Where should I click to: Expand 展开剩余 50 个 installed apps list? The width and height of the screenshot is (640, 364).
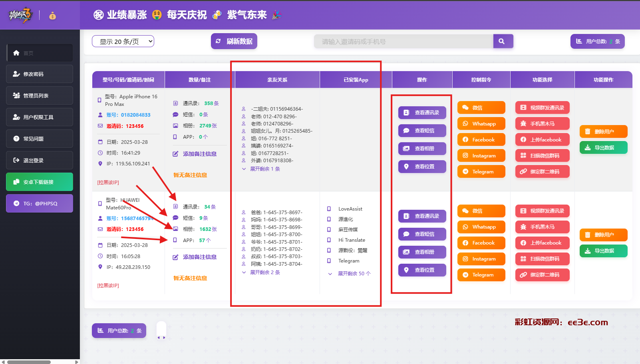354,274
